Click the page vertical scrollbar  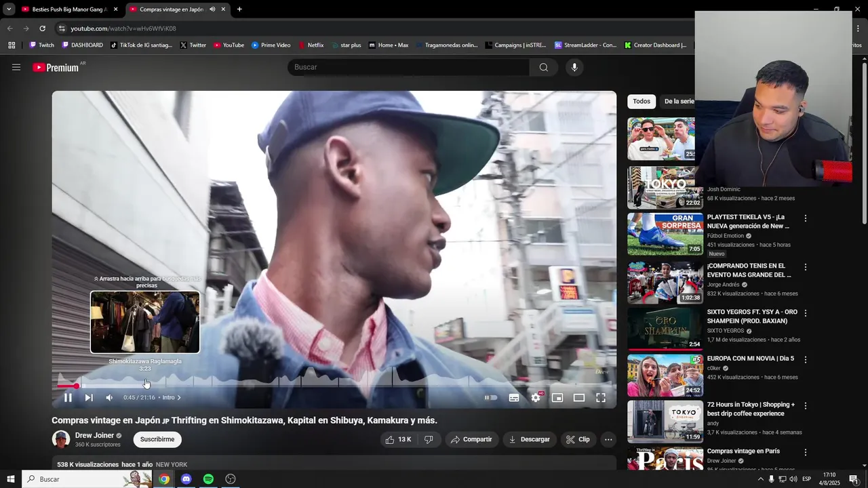point(864,142)
